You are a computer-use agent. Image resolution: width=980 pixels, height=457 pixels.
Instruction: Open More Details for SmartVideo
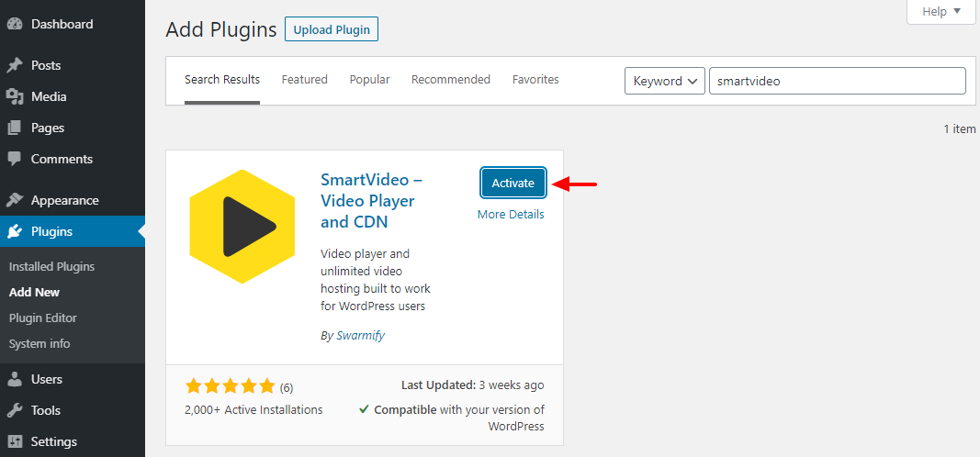click(511, 214)
